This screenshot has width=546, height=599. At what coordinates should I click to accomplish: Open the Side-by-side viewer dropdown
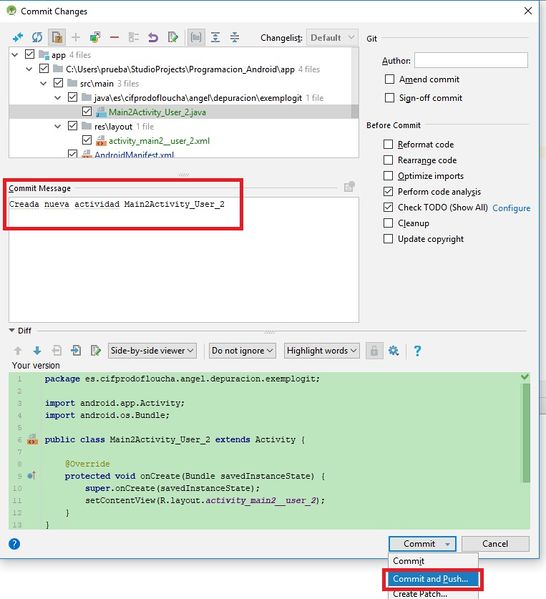coord(152,351)
